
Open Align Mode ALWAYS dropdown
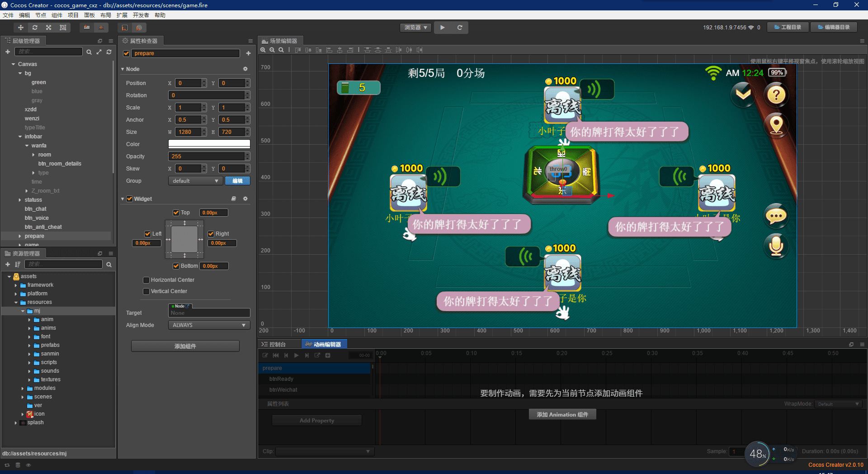click(x=209, y=325)
